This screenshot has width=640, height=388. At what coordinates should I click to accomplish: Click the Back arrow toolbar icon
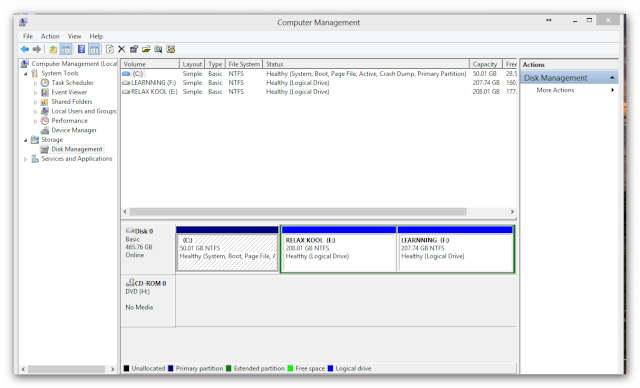(25, 49)
